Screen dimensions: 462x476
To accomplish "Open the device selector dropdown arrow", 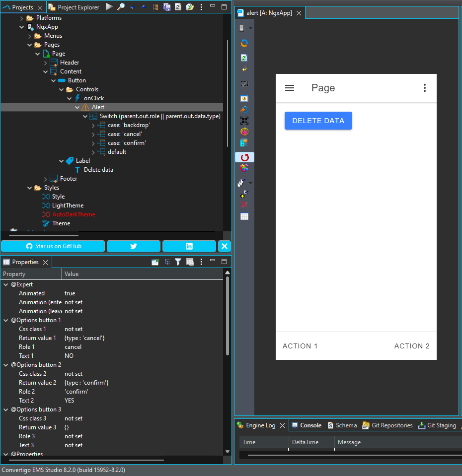I will pos(250,28).
